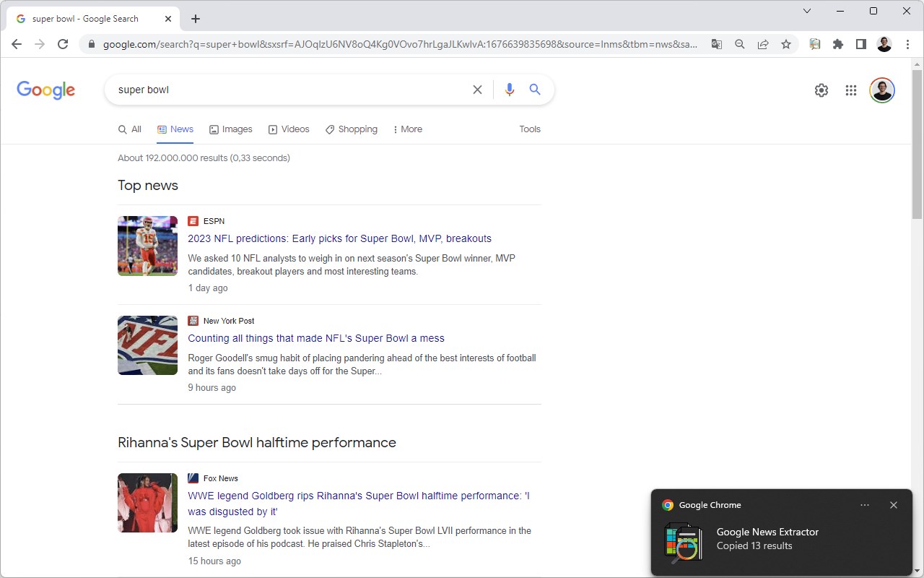Screen dimensions: 924x578
Task: Open the Google News Extractor extension icon
Action: click(815, 44)
